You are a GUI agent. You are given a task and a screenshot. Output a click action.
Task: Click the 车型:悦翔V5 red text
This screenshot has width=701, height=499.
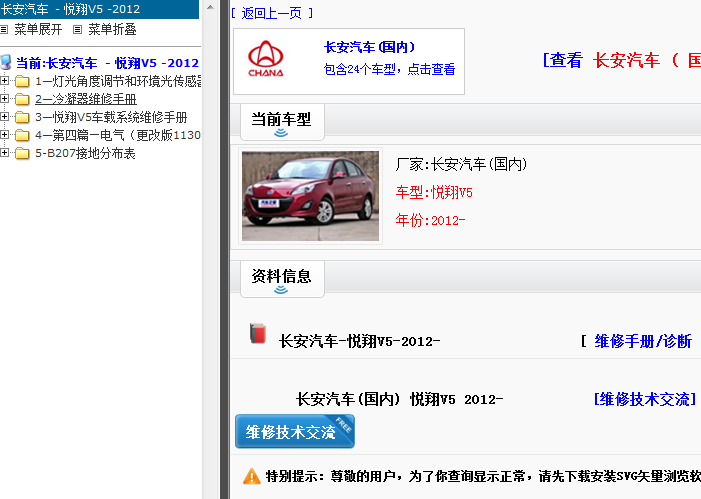(434, 193)
